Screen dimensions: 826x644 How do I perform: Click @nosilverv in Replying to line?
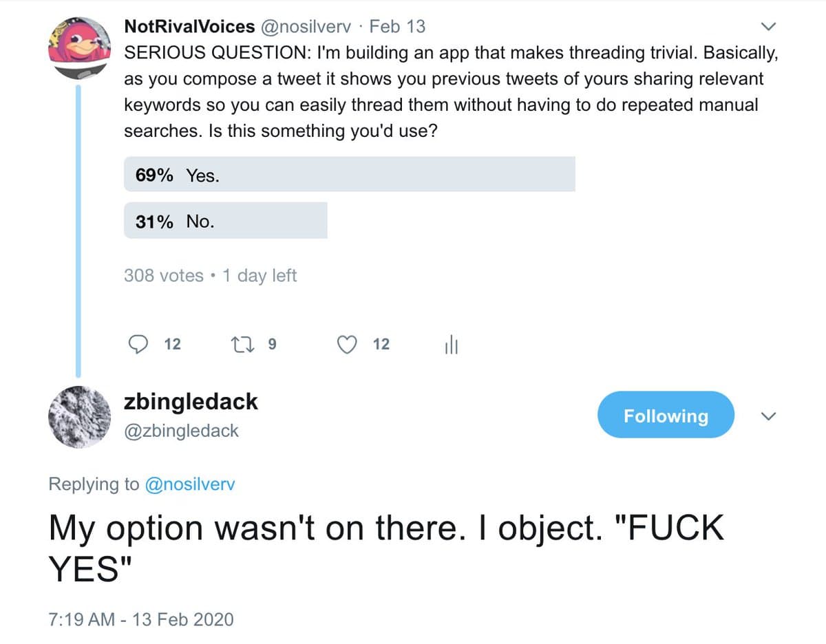click(x=190, y=484)
